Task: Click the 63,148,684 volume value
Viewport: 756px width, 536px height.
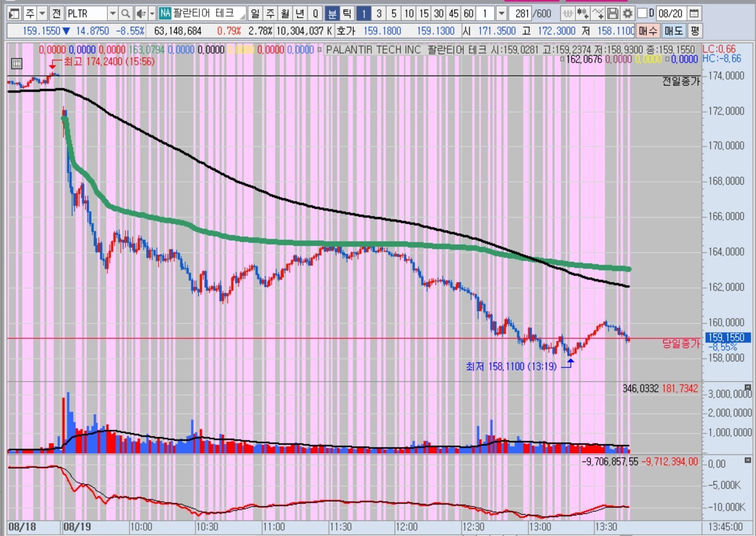Action: (177, 31)
